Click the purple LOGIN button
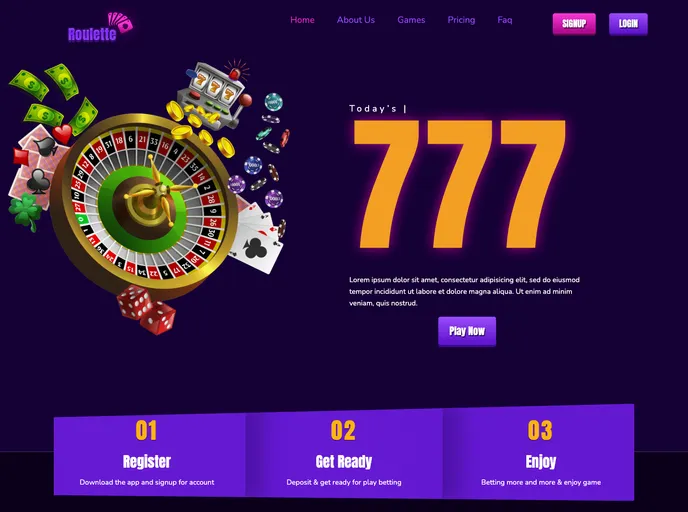The width and height of the screenshot is (688, 512). 628,24
